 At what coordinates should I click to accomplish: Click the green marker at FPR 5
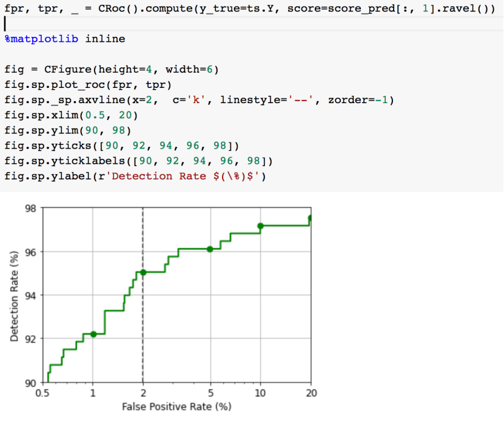click(x=210, y=249)
